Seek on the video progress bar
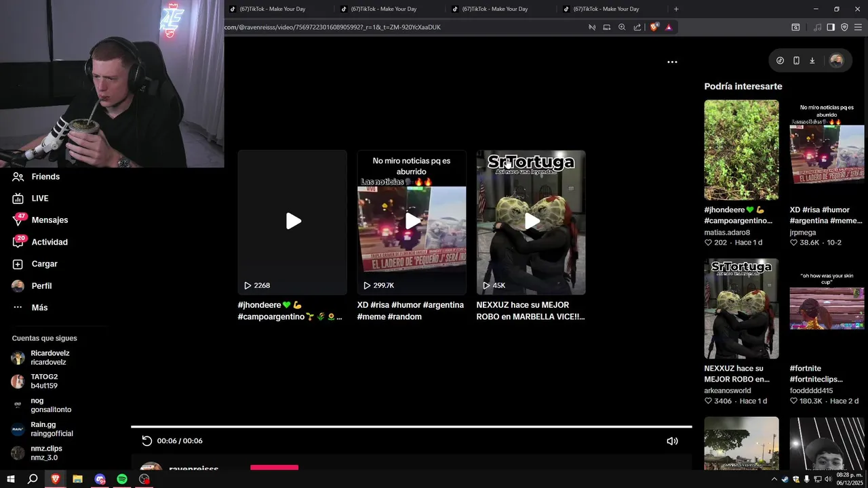The image size is (868, 488). [411, 427]
